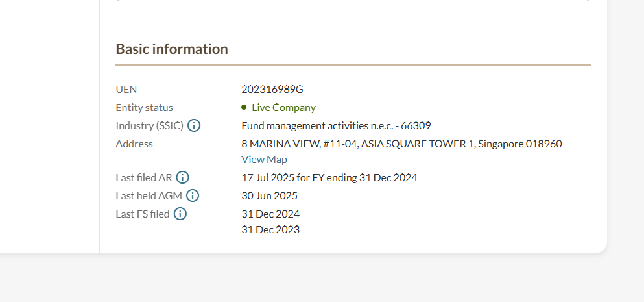This screenshot has height=302, width=644.
Task: Open the Last filed AR info tooltip icon
Action: tap(182, 177)
